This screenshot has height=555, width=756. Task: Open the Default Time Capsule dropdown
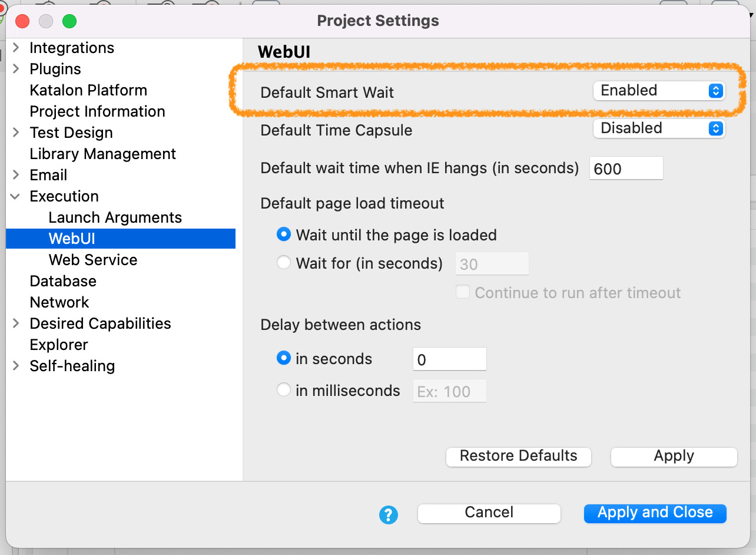(659, 128)
